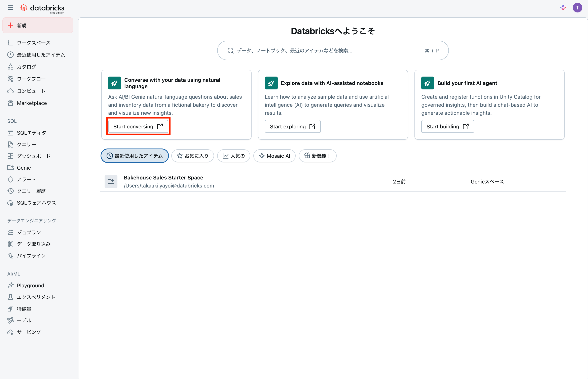The width and height of the screenshot is (588, 379).
Task: Click rocket icon on Build your first AI agent card
Action: click(x=428, y=83)
